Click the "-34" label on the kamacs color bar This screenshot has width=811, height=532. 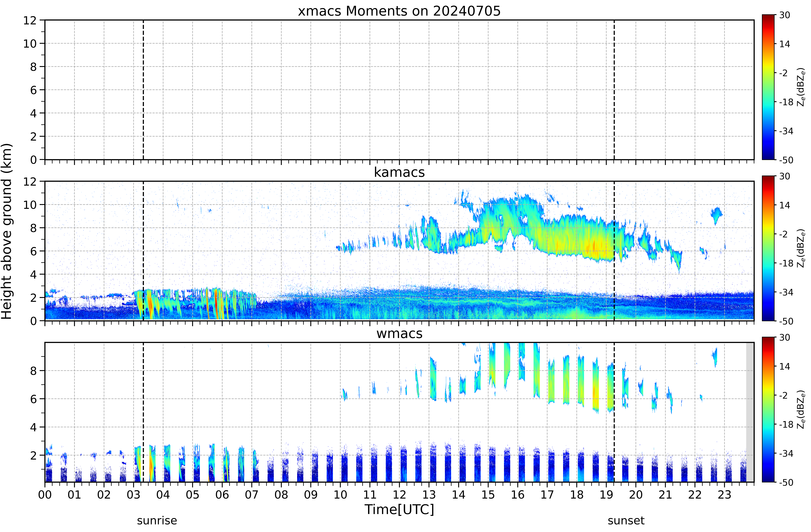click(786, 292)
